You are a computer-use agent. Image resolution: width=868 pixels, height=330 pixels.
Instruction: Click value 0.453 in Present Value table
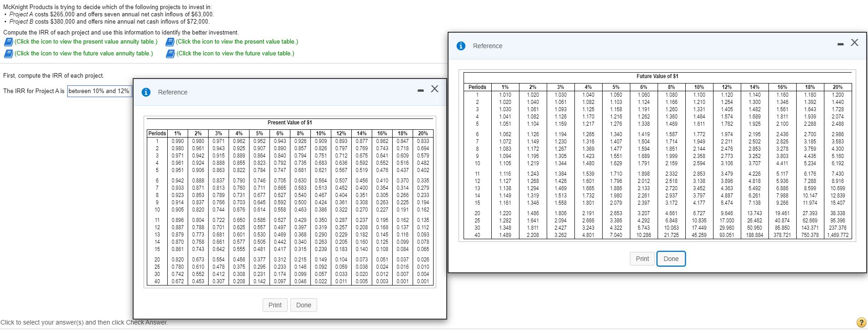(198, 281)
